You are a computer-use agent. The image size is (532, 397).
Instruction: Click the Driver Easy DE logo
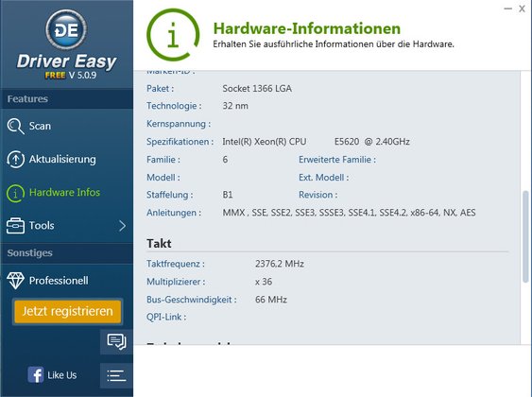point(66,29)
